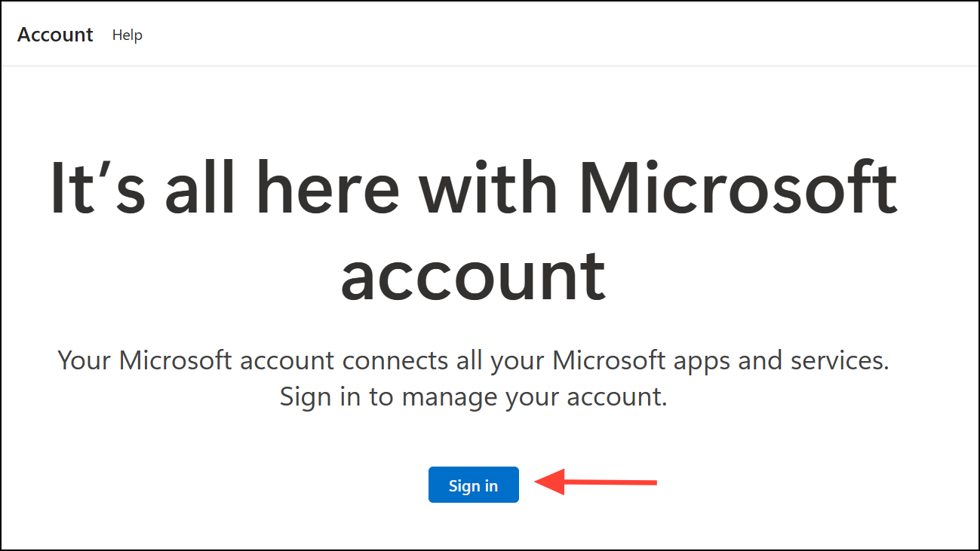Click the word "Your" starting the description

pos(84,360)
